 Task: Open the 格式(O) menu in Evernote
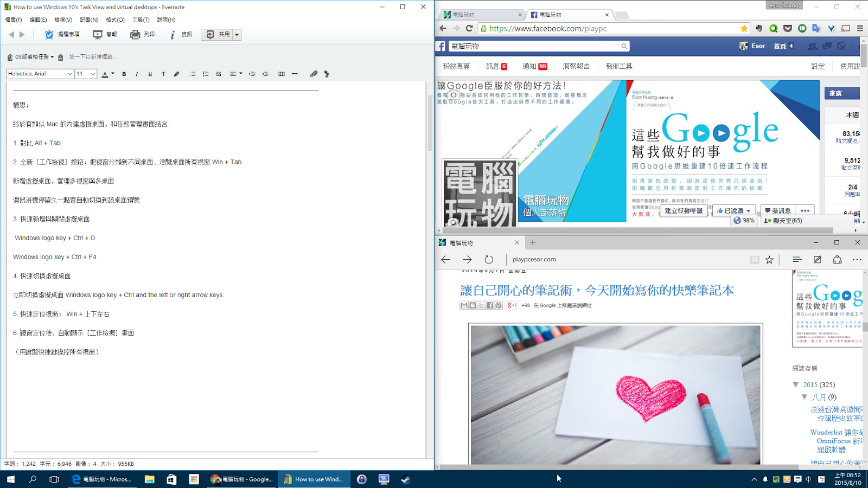[x=115, y=20]
